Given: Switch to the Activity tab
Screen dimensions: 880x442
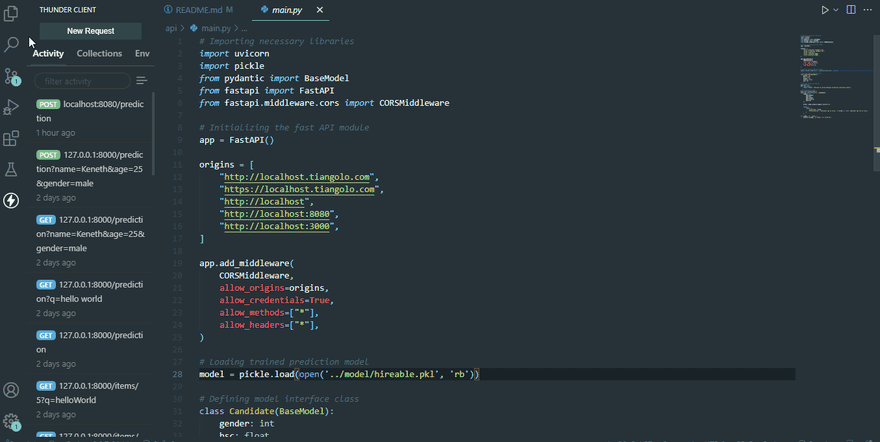Looking at the screenshot, I should (x=48, y=53).
